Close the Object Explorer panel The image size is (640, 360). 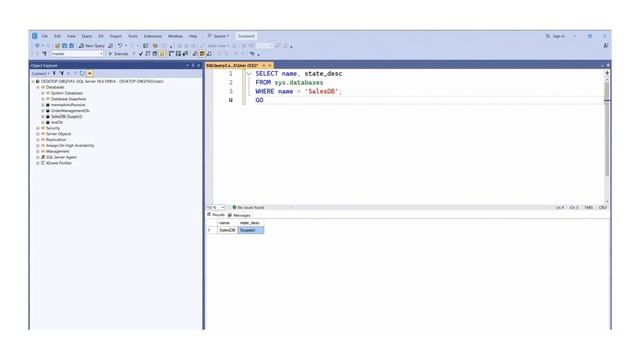pyautogui.click(x=199, y=65)
